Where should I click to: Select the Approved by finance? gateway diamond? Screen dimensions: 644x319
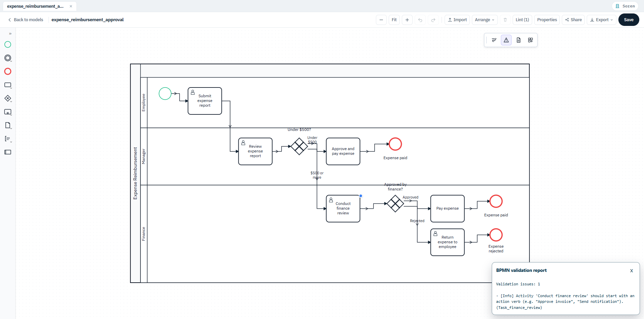(395, 204)
